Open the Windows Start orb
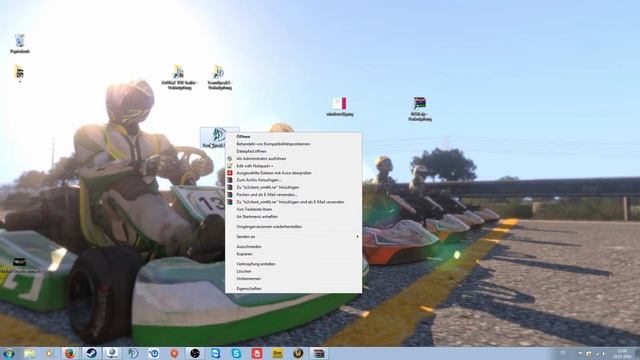The height and width of the screenshot is (360, 640). [8, 353]
